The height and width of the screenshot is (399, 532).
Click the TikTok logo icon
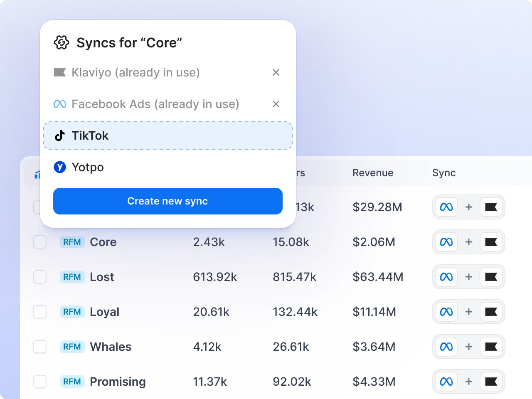point(60,135)
